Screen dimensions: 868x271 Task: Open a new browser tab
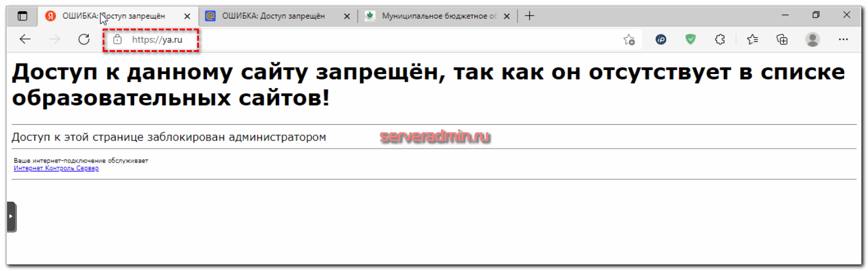529,16
